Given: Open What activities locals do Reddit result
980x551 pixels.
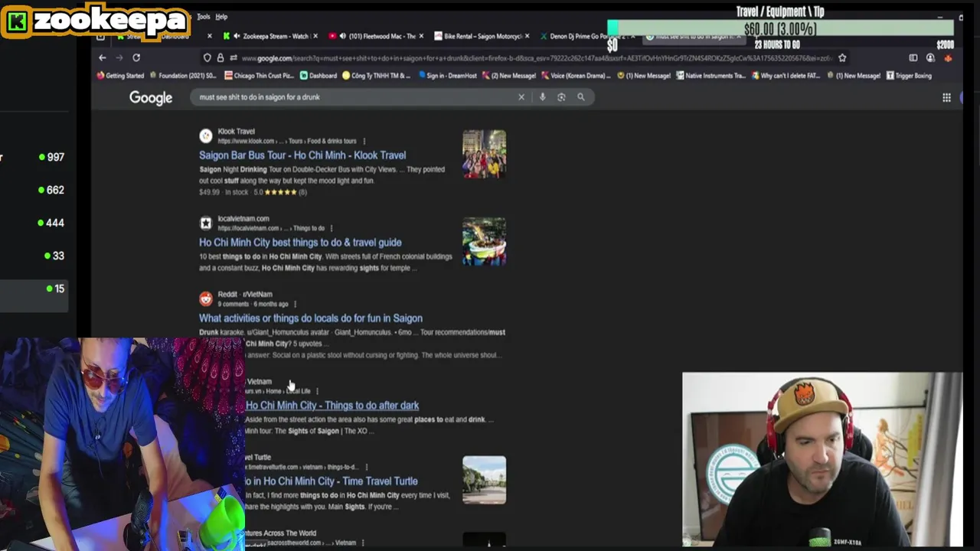Looking at the screenshot, I should click(311, 318).
